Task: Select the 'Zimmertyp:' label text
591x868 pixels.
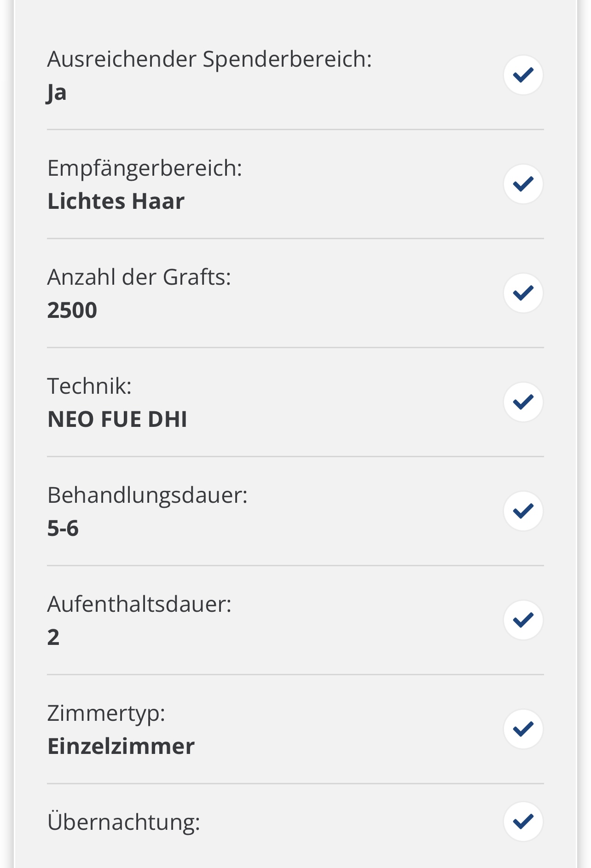Action: click(x=106, y=713)
